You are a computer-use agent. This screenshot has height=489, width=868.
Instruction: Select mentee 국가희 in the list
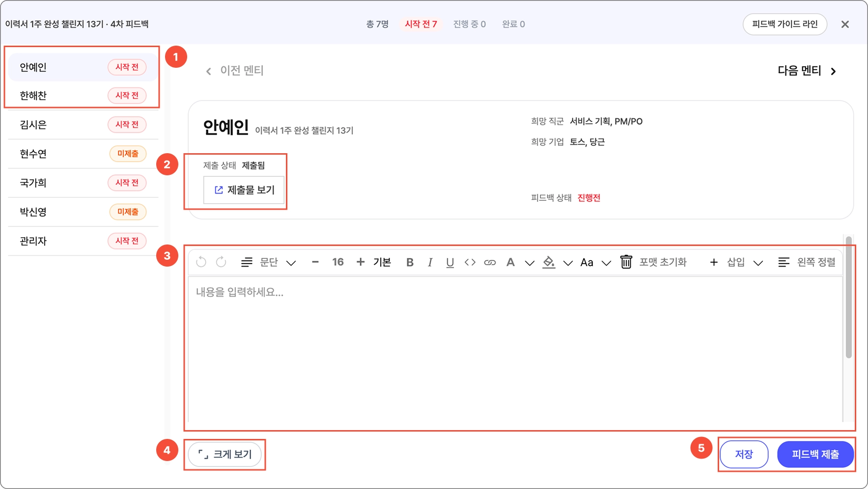click(83, 183)
